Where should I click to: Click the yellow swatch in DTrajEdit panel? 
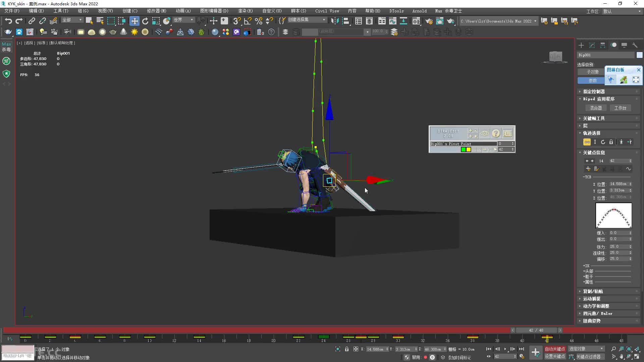tap(469, 149)
